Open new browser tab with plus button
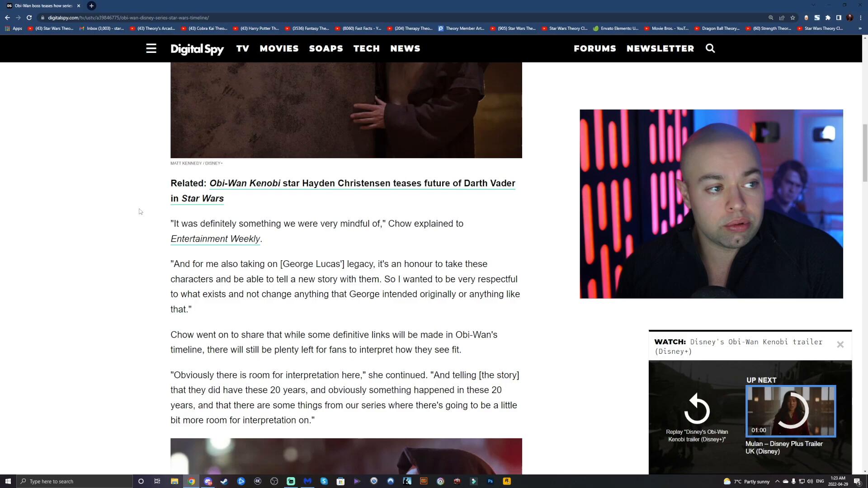Image resolution: width=868 pixels, height=488 pixels. tap(91, 6)
